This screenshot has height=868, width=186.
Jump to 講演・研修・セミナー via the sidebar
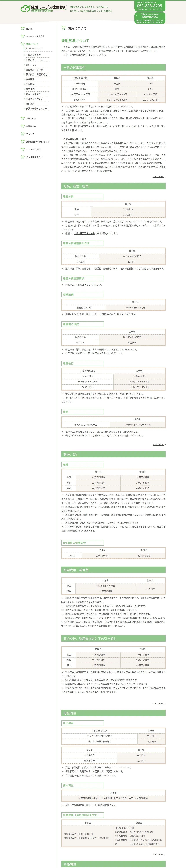click(x=37, y=108)
